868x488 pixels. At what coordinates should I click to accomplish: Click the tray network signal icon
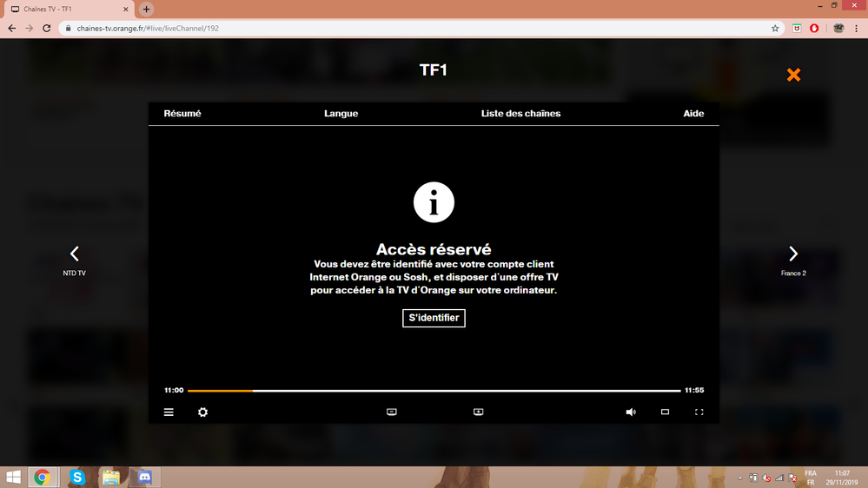[779, 478]
